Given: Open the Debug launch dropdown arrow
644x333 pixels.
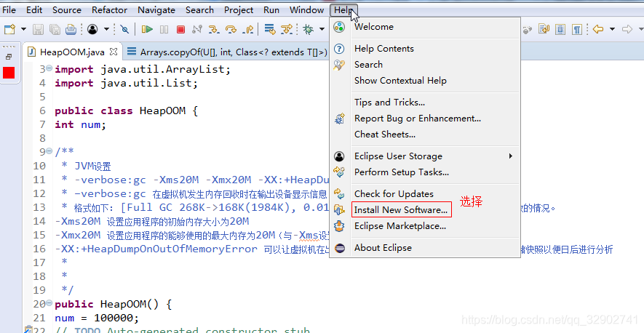Looking at the screenshot, I should (x=322, y=29).
